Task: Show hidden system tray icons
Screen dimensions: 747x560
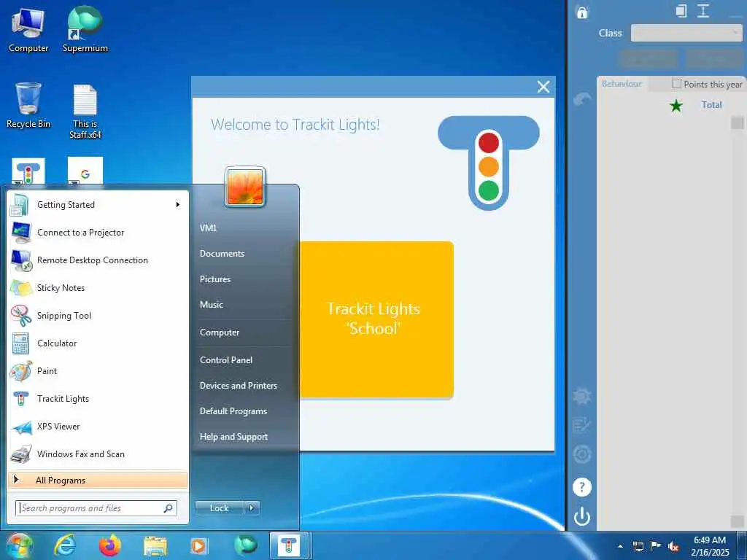Action: 620,546
